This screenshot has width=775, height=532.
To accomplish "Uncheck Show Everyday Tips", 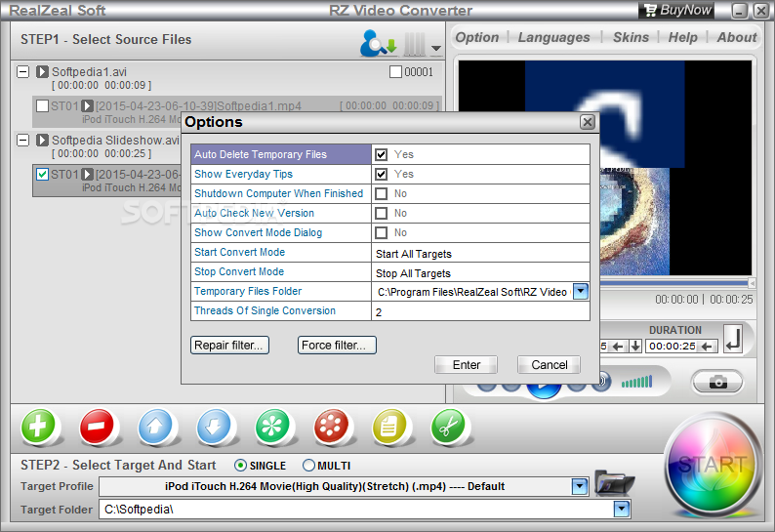I will click(x=381, y=174).
